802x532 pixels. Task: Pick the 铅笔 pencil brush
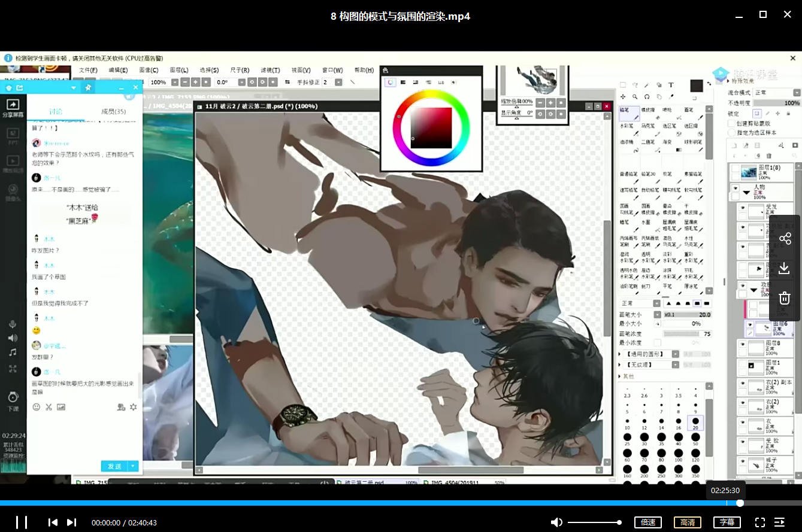pos(627,114)
